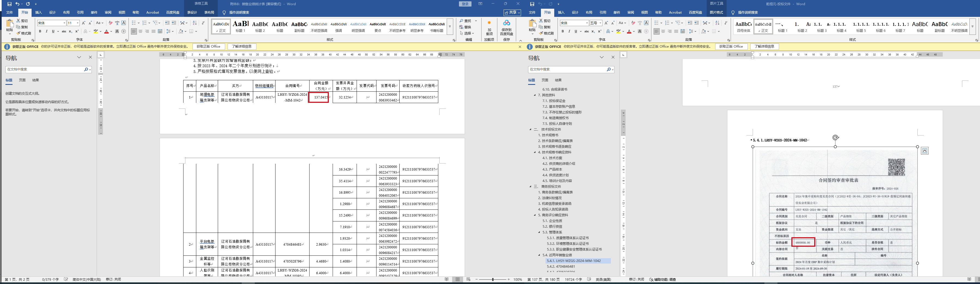Open the font size dropdown showing 五号
This screenshot has width=980, height=284.
click(600, 23)
